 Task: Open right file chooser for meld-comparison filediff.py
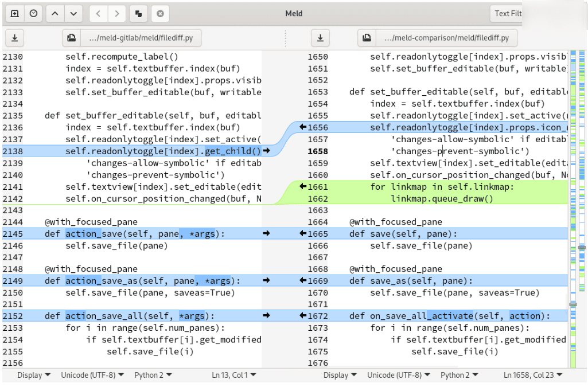pyautogui.click(x=438, y=38)
